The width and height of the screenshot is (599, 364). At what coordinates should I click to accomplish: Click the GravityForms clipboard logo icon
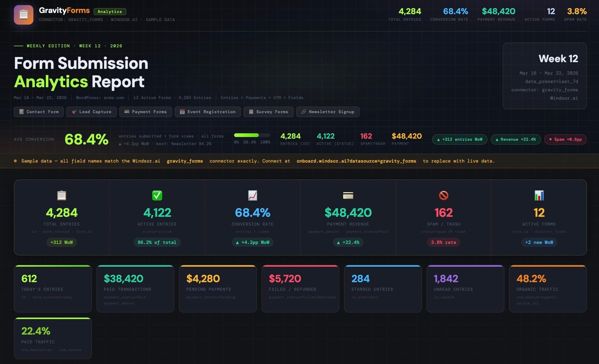point(24,15)
